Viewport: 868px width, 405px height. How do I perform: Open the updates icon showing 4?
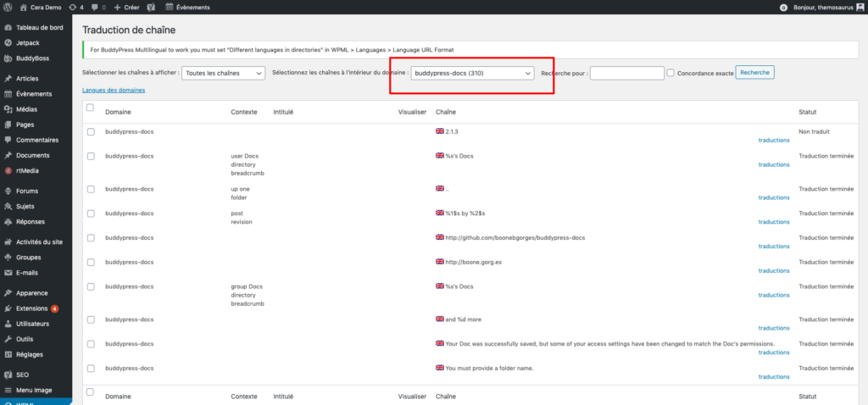pyautogui.click(x=73, y=7)
